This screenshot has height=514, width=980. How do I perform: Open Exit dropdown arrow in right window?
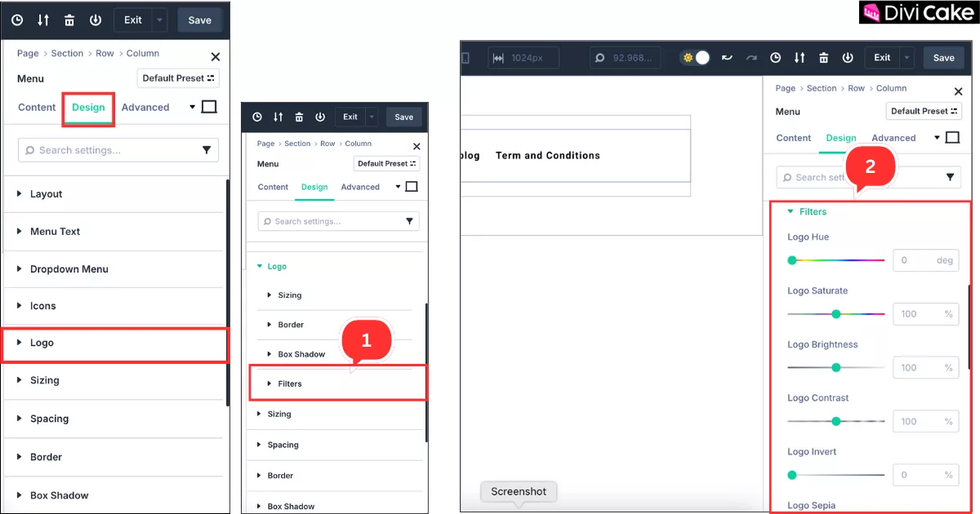[906, 58]
